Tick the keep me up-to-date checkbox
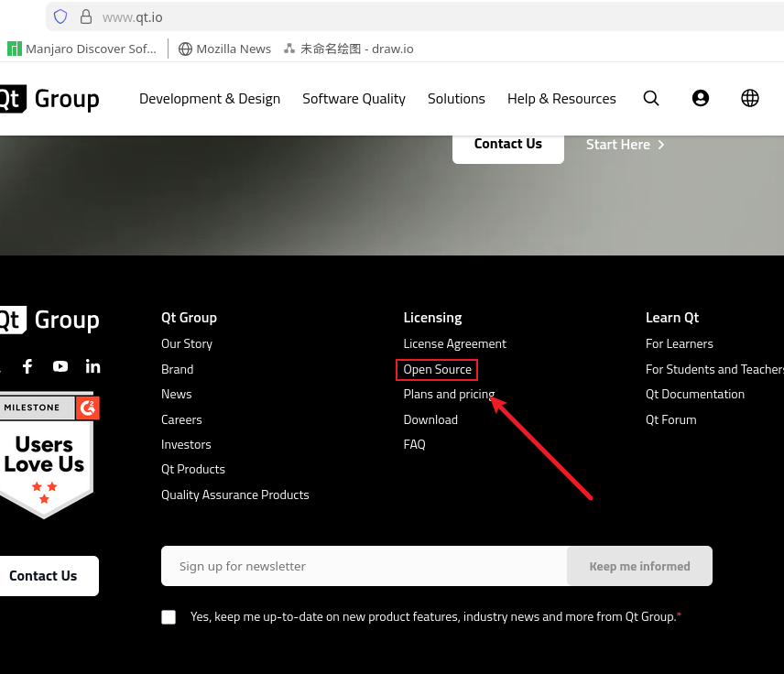Screen dimensions: 784x674 pyautogui.click(x=169, y=617)
